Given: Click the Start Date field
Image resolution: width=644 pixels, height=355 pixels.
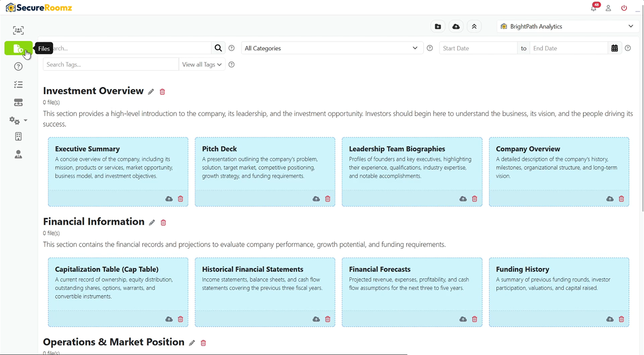Looking at the screenshot, I should pos(479,48).
